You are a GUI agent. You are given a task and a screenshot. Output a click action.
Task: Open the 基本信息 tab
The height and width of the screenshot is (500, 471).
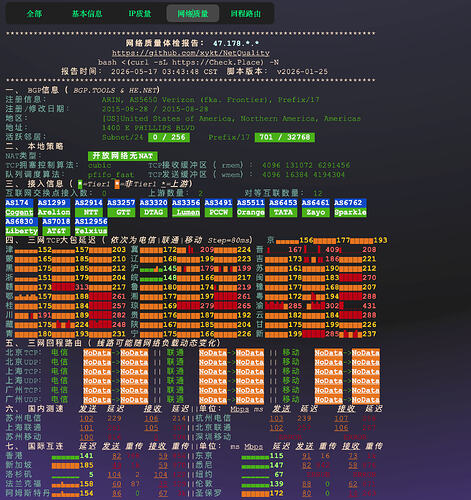click(87, 14)
